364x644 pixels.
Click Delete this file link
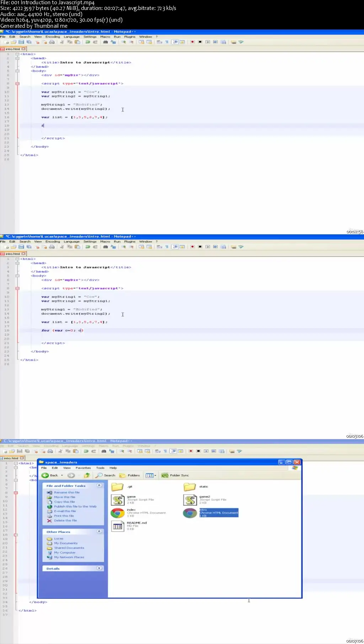click(x=65, y=520)
